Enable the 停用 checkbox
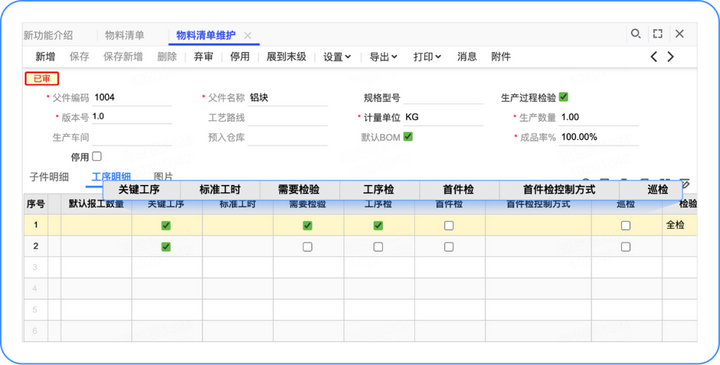 96,156
